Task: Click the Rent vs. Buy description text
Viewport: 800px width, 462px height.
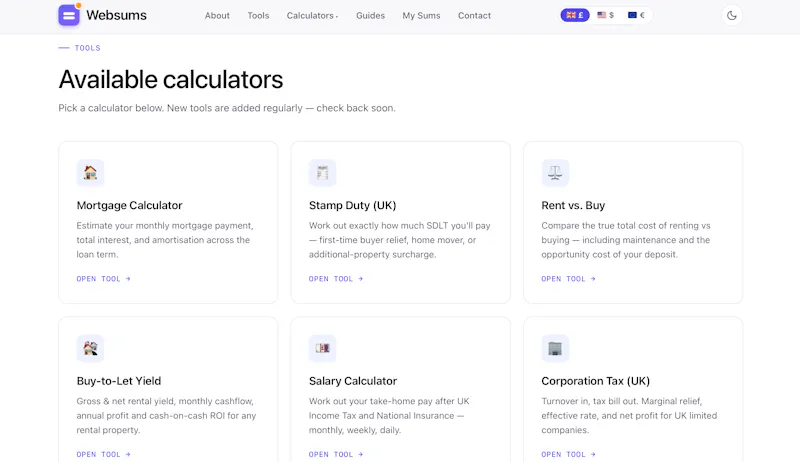Action: click(626, 240)
